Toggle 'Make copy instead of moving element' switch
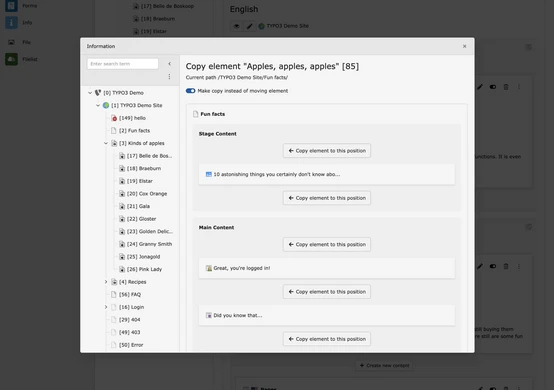Screen dimensions: 554x390 coord(190,91)
